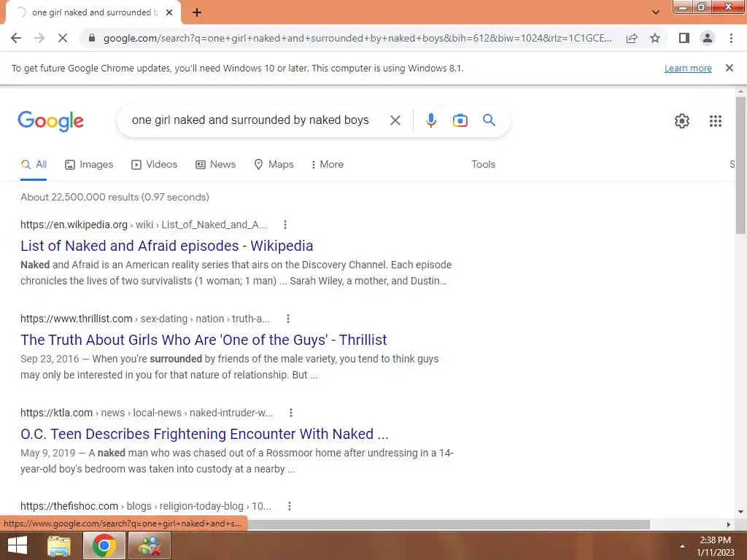Start voice search with microphone
The image size is (747, 560).
[x=430, y=120]
